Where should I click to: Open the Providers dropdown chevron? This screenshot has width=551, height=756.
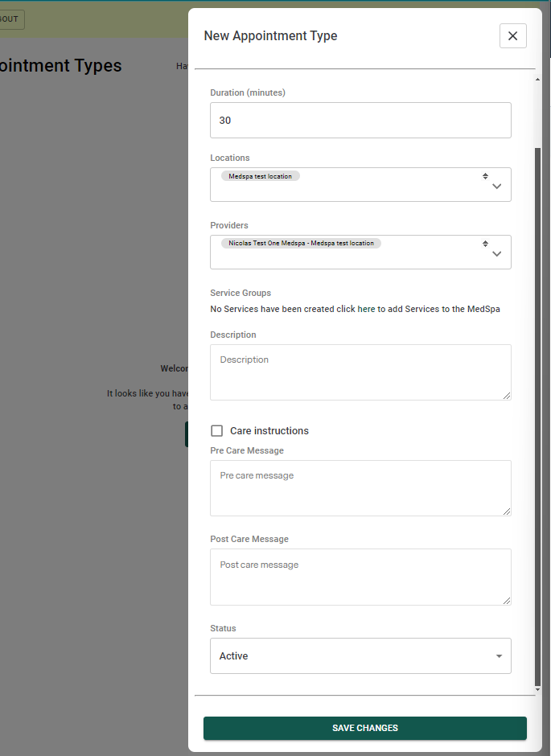(496, 253)
